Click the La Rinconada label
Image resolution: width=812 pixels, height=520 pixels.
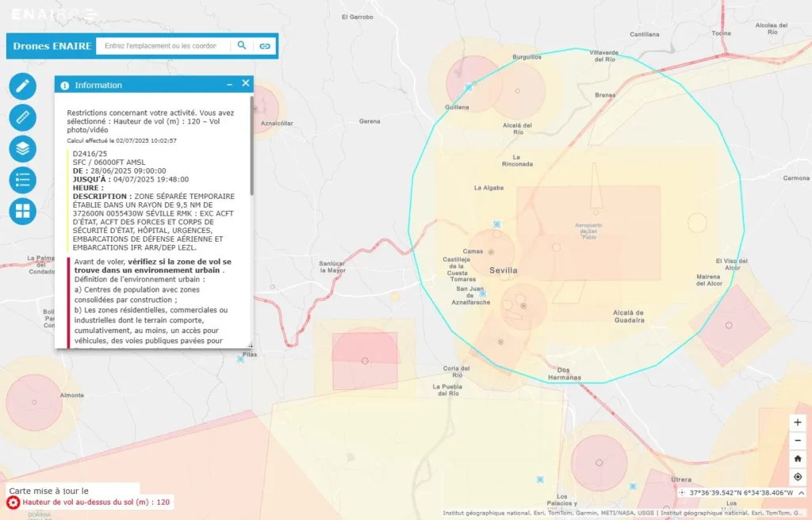point(517,161)
